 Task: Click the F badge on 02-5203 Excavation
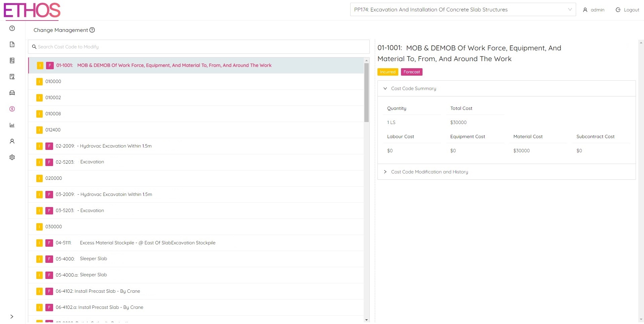click(x=49, y=162)
